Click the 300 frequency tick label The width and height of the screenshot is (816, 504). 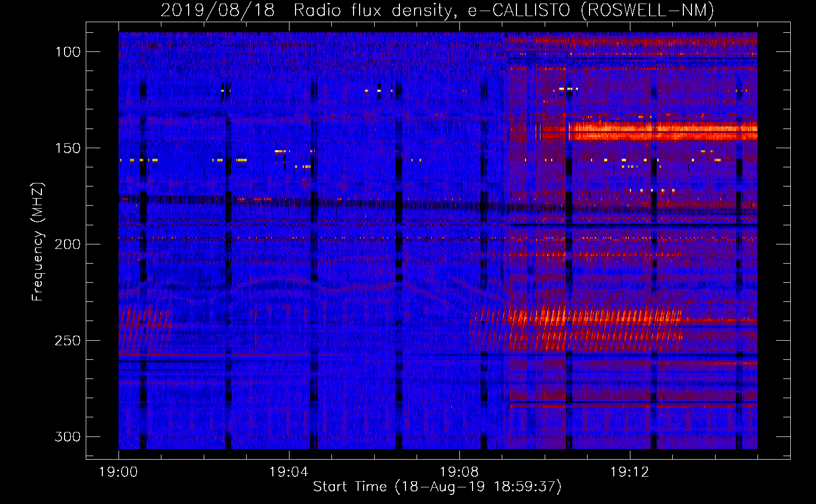click(68, 437)
